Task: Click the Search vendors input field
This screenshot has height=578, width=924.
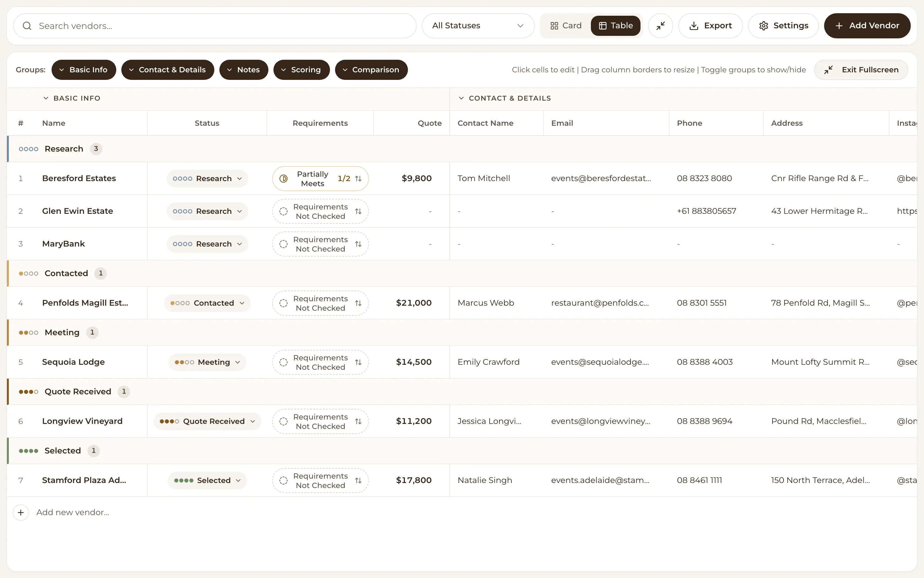Action: tap(215, 25)
